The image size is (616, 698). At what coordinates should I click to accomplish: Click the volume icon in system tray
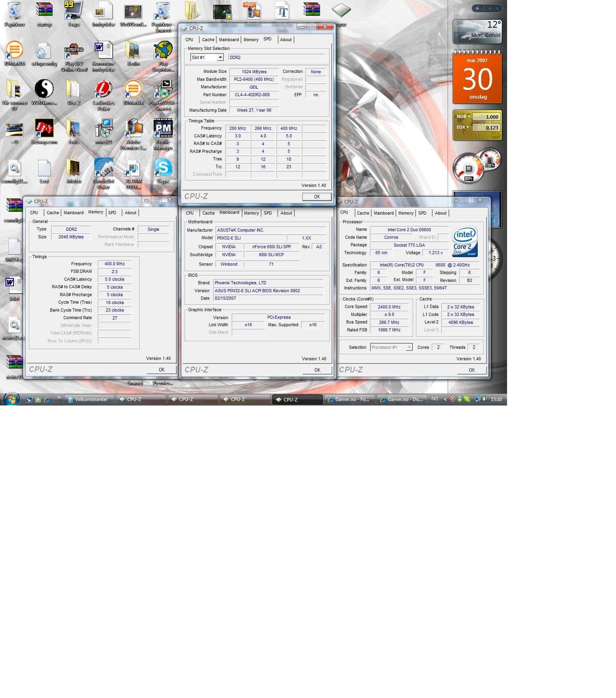(x=485, y=399)
